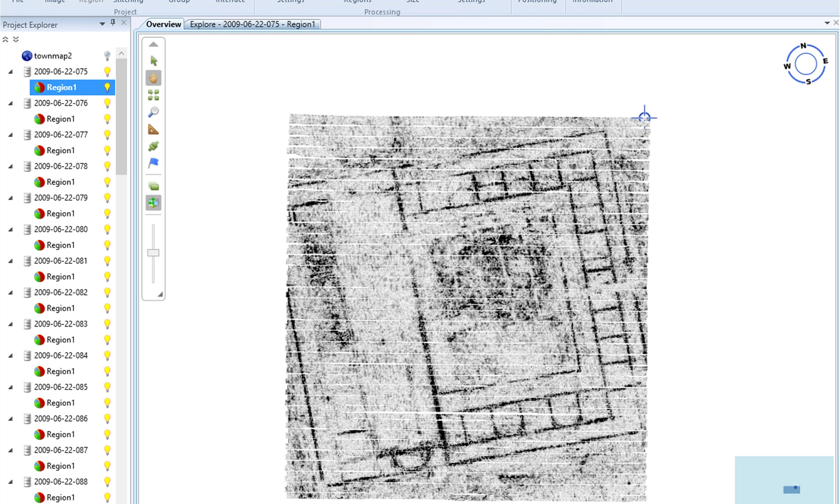
Task: Select Region1 under 2009-06-22-078
Action: click(x=61, y=182)
